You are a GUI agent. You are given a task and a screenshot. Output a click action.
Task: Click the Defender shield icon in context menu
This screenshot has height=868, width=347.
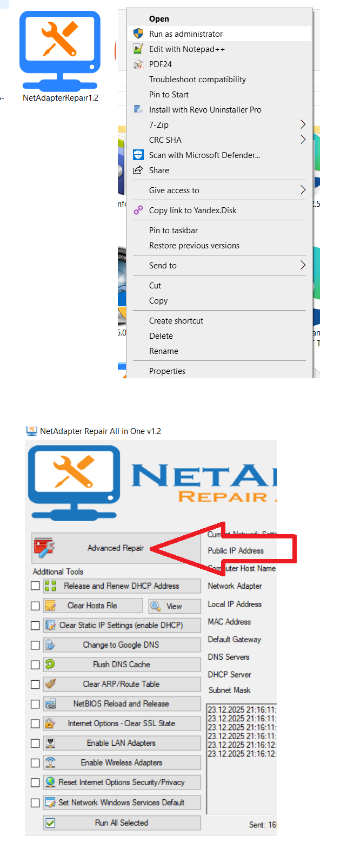[138, 155]
